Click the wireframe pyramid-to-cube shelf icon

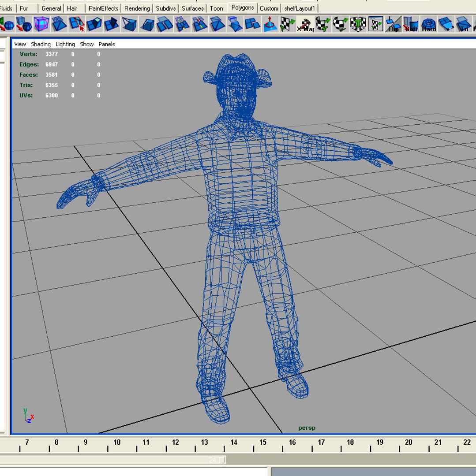tap(129, 24)
